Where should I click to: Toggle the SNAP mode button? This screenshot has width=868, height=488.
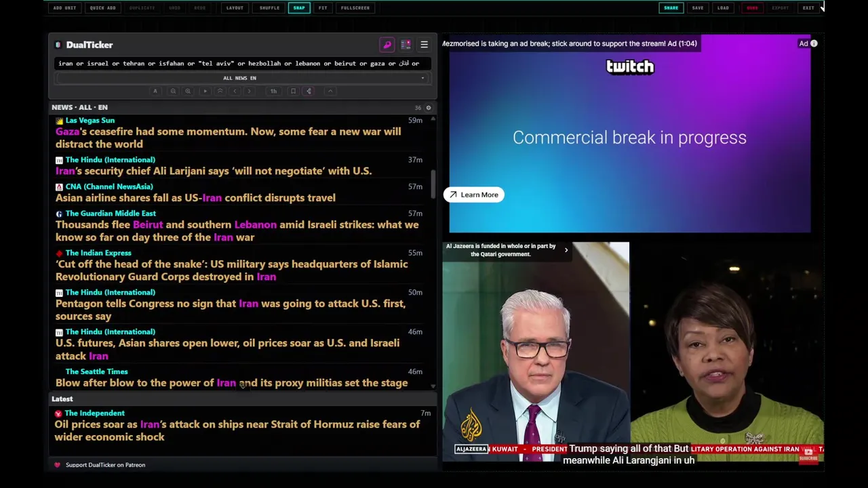point(299,8)
